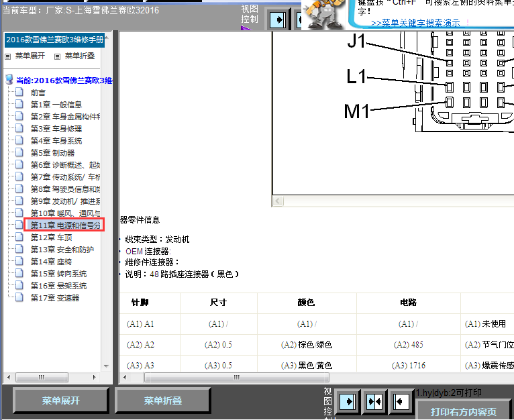This screenshot has width=514, height=420.
Task: Click sidebar horizontal scrollbar thumb
Action: click(x=42, y=377)
